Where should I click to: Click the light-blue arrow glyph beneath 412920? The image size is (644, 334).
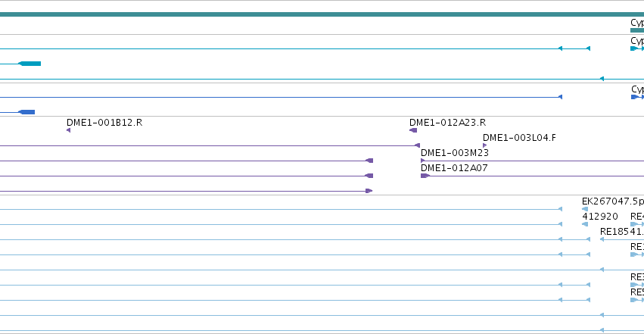click(585, 224)
